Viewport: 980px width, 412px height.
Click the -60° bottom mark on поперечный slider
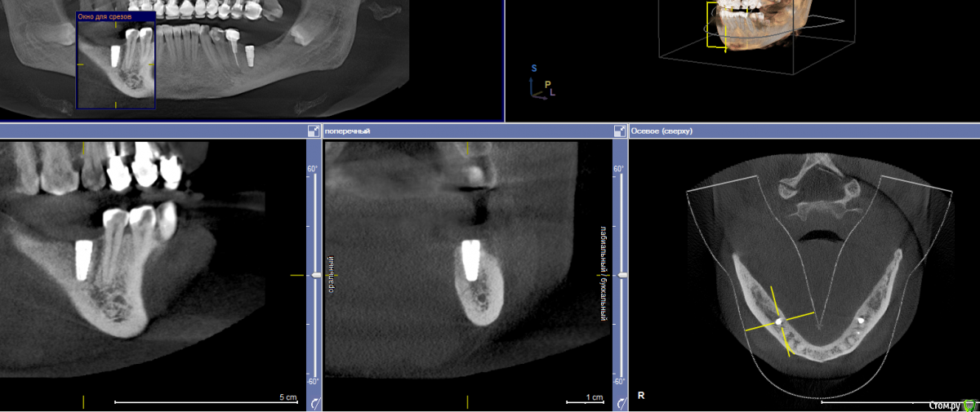619,382
